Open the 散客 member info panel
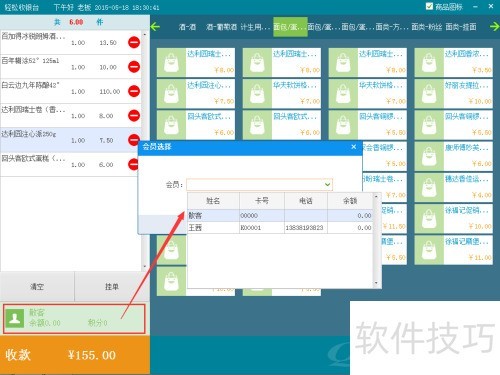 pos(74,318)
